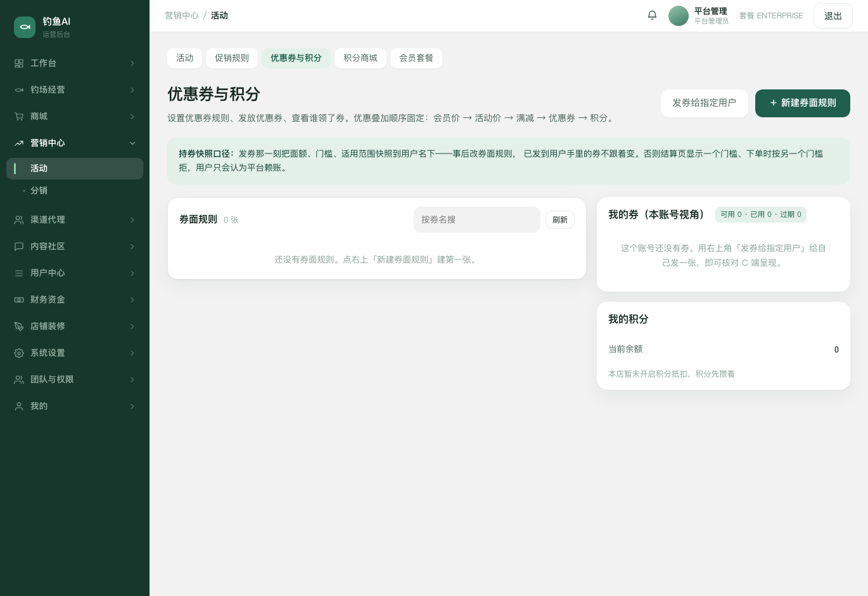The image size is (868, 596).
Task: Click the 发券给指定用户 button
Action: 705,103
